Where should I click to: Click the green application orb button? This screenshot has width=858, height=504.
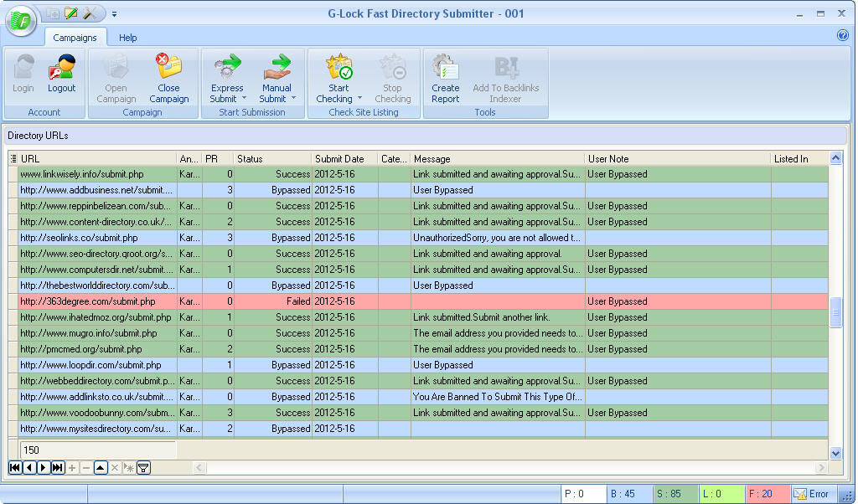pos(21,22)
